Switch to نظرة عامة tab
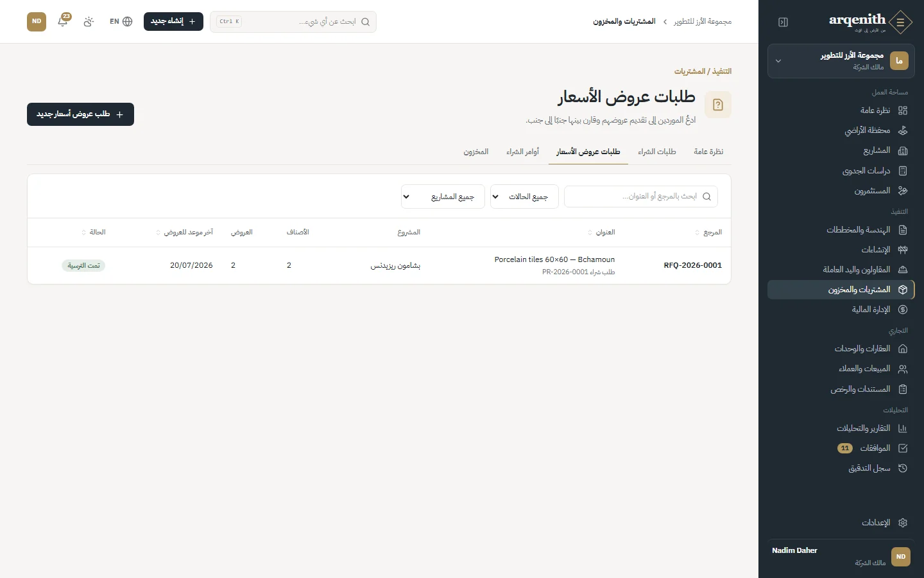The width and height of the screenshot is (924, 578). 708,152
